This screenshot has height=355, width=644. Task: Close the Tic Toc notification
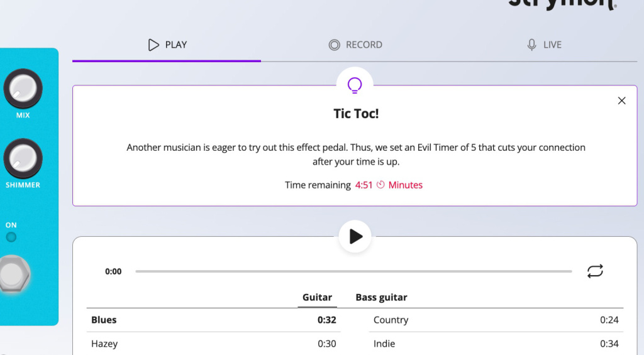click(x=621, y=101)
